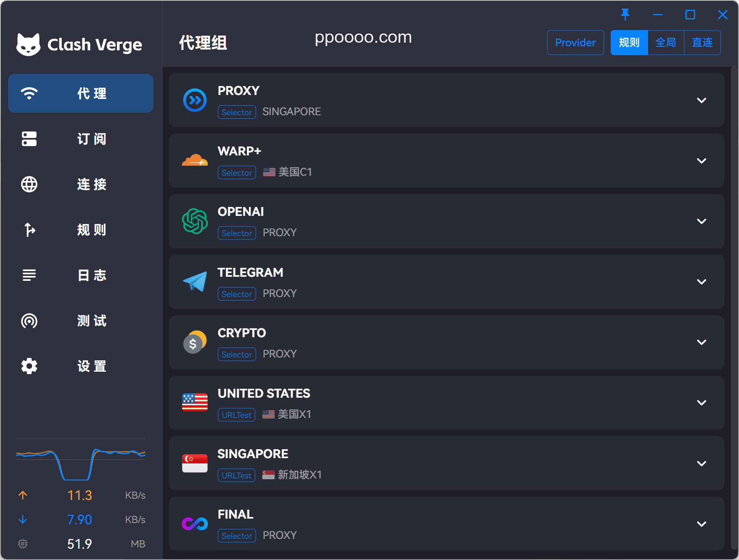Switch mode to 全局 (global)

pos(666,43)
